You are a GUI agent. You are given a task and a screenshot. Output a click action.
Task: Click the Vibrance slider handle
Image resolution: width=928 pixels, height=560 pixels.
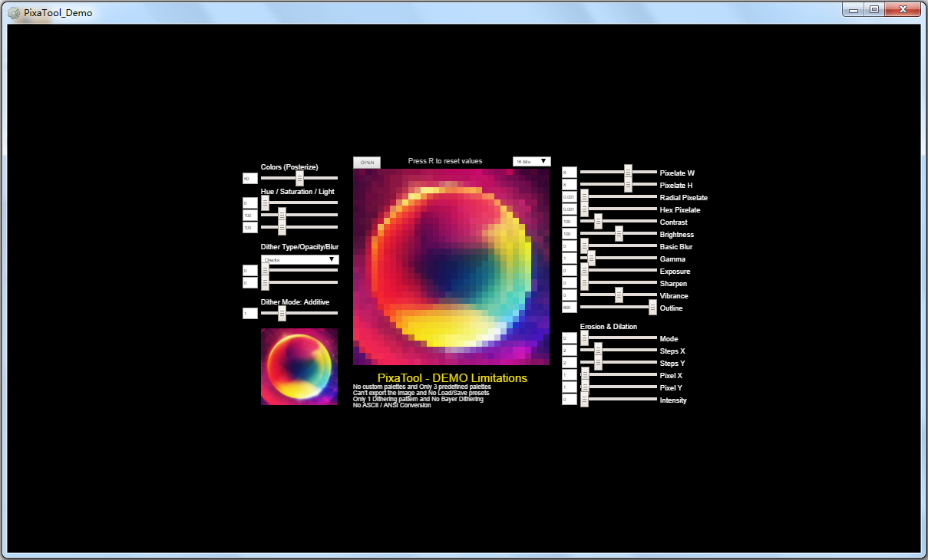pos(619,295)
